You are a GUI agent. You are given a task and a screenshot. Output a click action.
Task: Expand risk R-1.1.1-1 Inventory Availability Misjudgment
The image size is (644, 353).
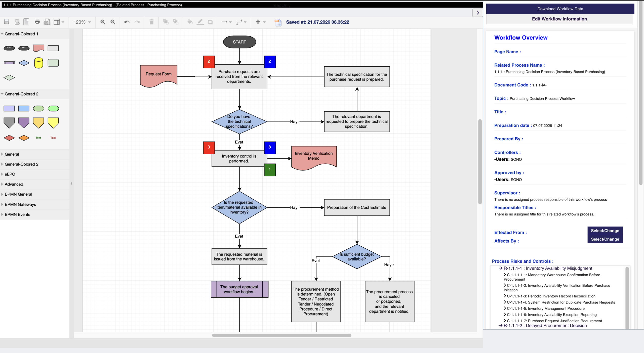[x=545, y=269]
